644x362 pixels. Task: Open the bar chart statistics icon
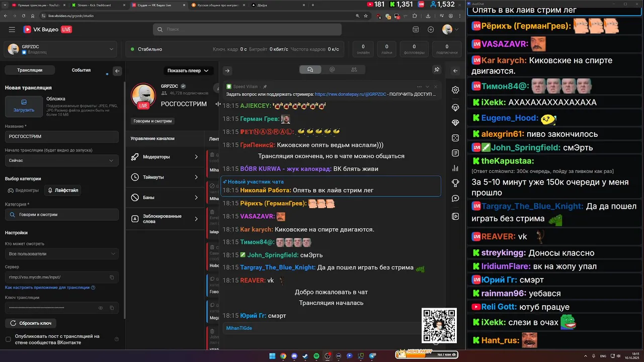(455, 168)
